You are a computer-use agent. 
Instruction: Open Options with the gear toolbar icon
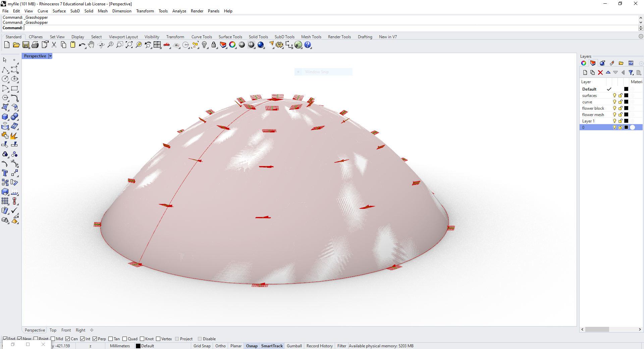point(279,45)
